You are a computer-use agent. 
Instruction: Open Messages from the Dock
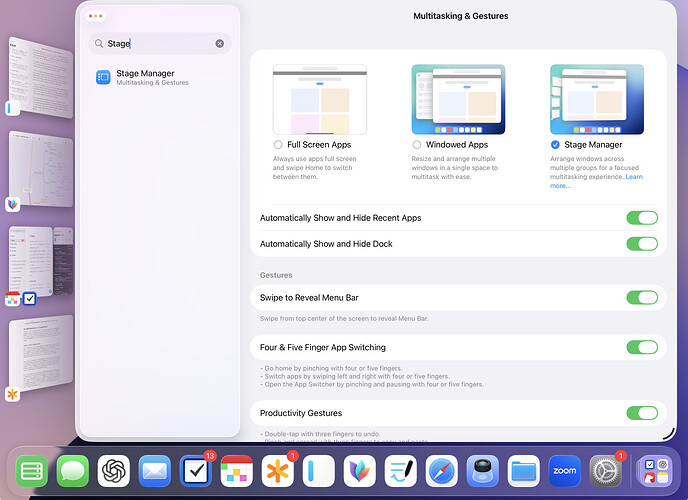pos(73,471)
